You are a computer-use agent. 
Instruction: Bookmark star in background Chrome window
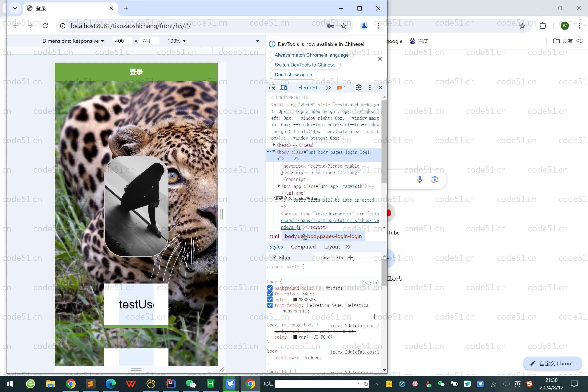coord(522,26)
